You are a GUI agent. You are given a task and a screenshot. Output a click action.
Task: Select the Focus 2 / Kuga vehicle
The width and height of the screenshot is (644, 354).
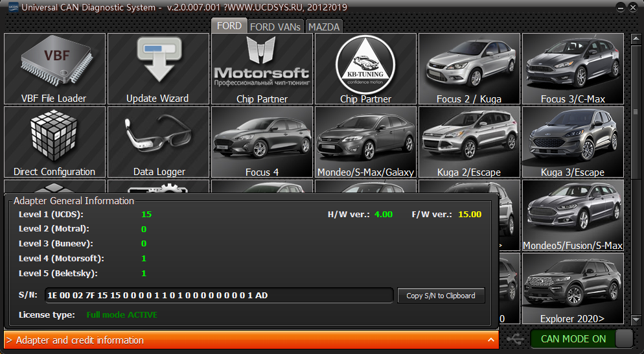[469, 69]
